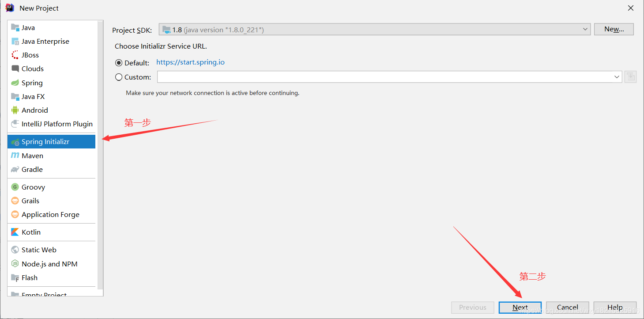
Task: Click the Node.js and NPM icon
Action: tap(15, 264)
